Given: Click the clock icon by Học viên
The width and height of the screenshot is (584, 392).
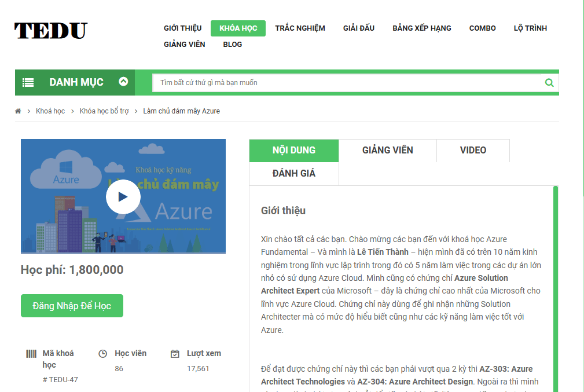Looking at the screenshot, I should (103, 354).
